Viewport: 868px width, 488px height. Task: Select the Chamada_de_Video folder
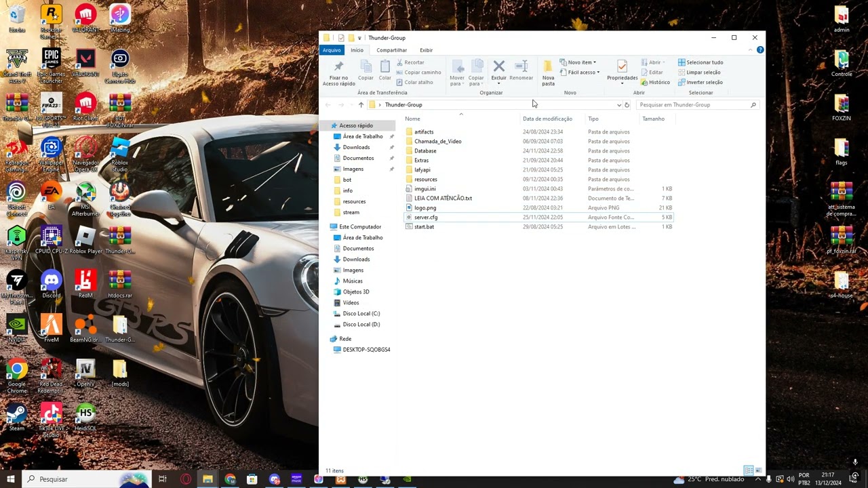pos(538,142)
